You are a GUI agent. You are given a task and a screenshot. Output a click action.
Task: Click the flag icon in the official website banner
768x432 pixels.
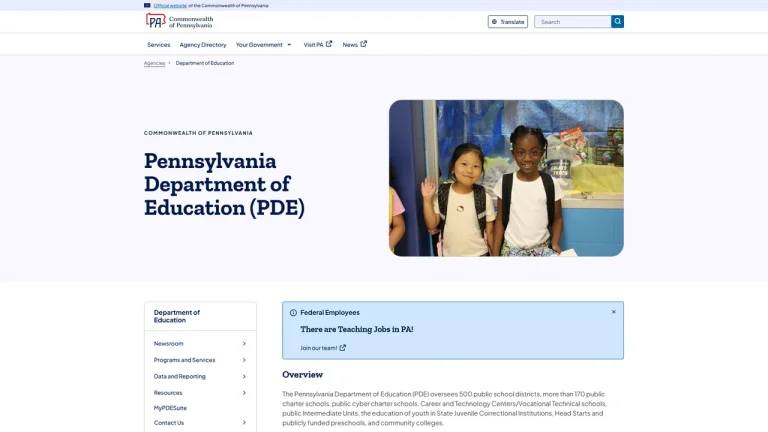tap(147, 5)
